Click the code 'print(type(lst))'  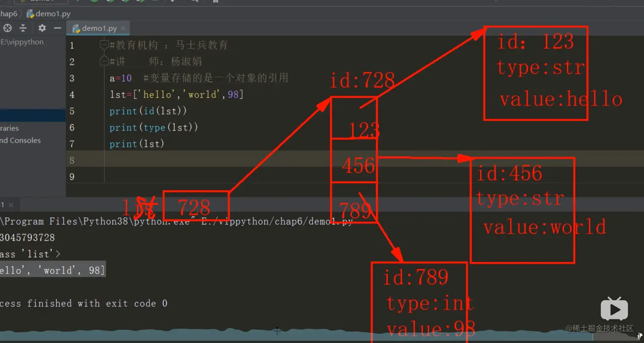coord(154,127)
